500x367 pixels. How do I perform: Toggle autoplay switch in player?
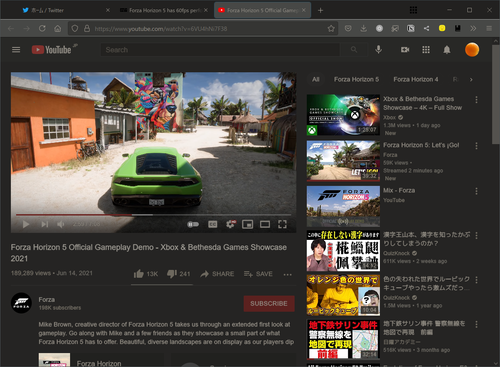pyautogui.click(x=193, y=224)
